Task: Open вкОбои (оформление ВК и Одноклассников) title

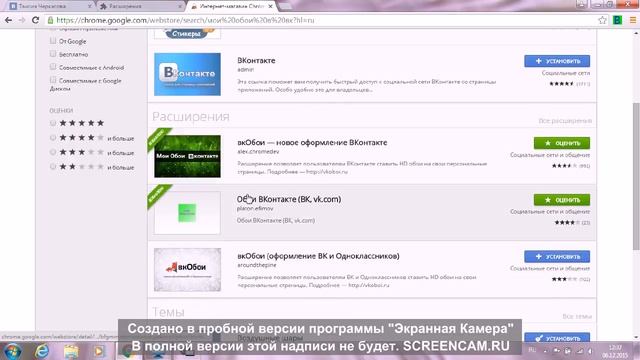Action: coord(318,256)
